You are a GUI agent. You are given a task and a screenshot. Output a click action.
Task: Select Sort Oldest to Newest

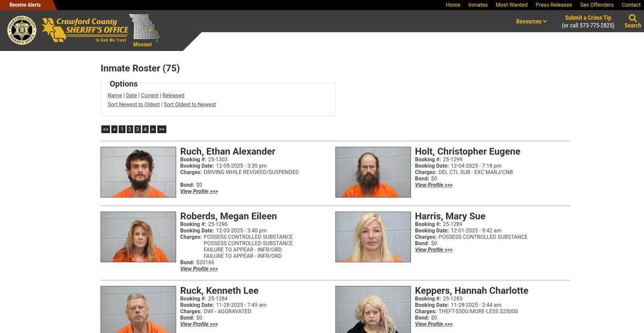pos(190,105)
